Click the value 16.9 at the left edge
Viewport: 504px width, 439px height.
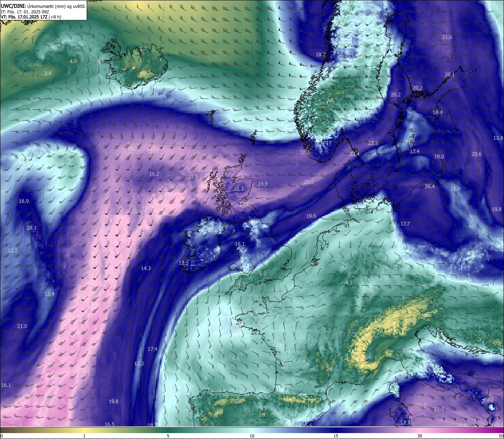click(x=24, y=201)
